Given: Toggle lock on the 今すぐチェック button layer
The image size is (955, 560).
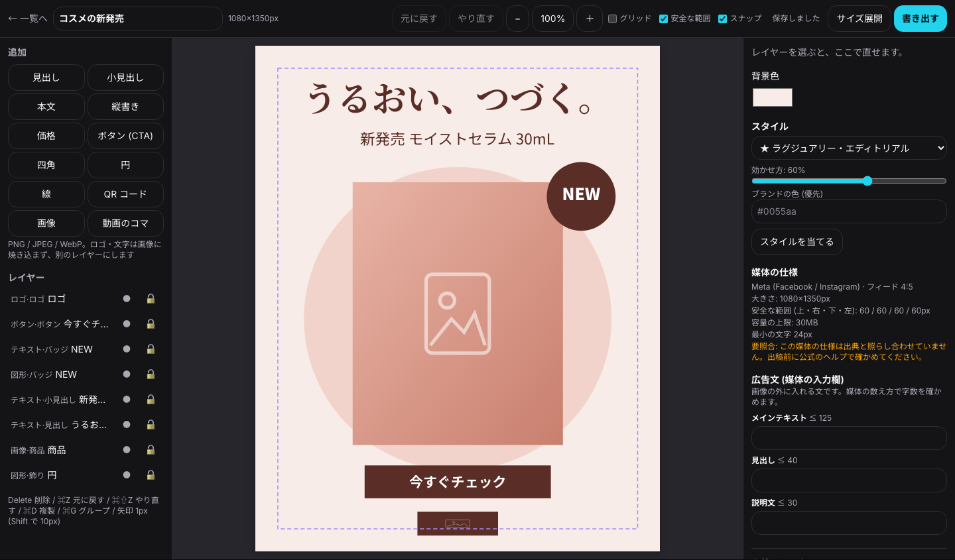Looking at the screenshot, I should point(151,324).
